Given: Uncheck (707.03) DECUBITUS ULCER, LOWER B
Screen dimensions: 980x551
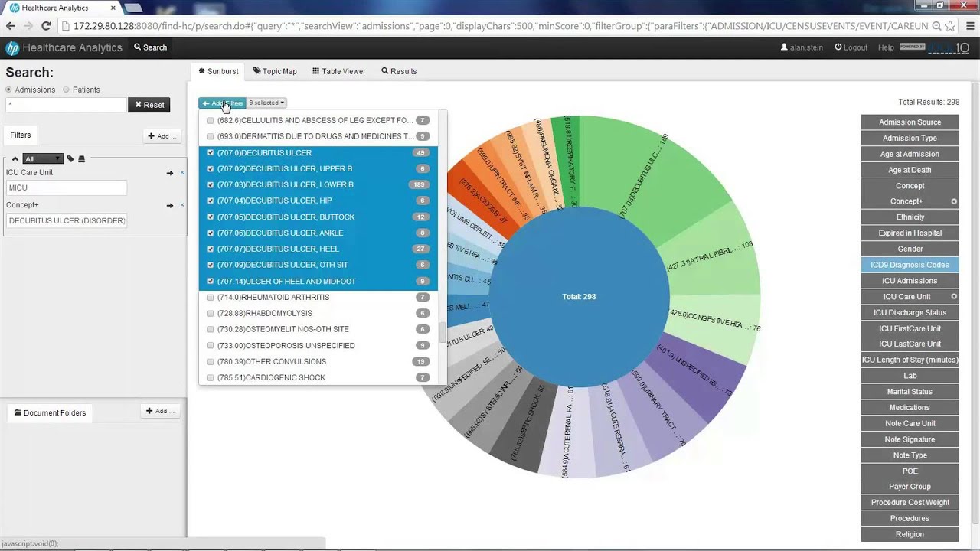Looking at the screenshot, I should click(211, 184).
